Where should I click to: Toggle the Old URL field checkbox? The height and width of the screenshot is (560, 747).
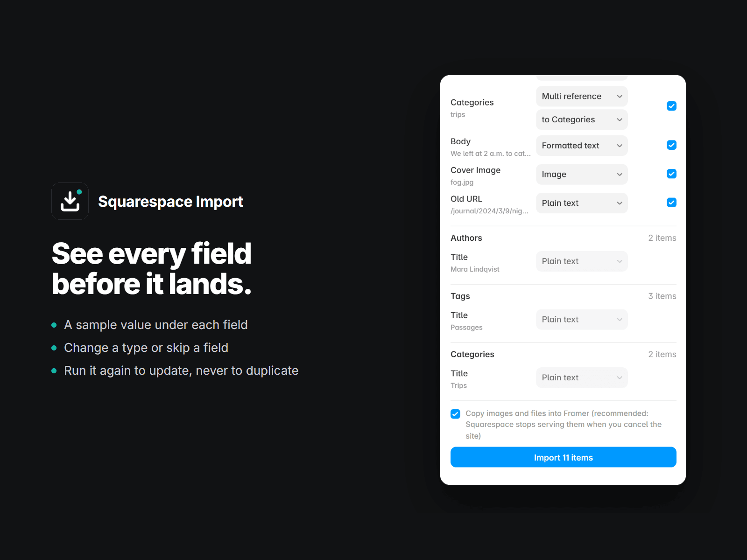tap(671, 203)
